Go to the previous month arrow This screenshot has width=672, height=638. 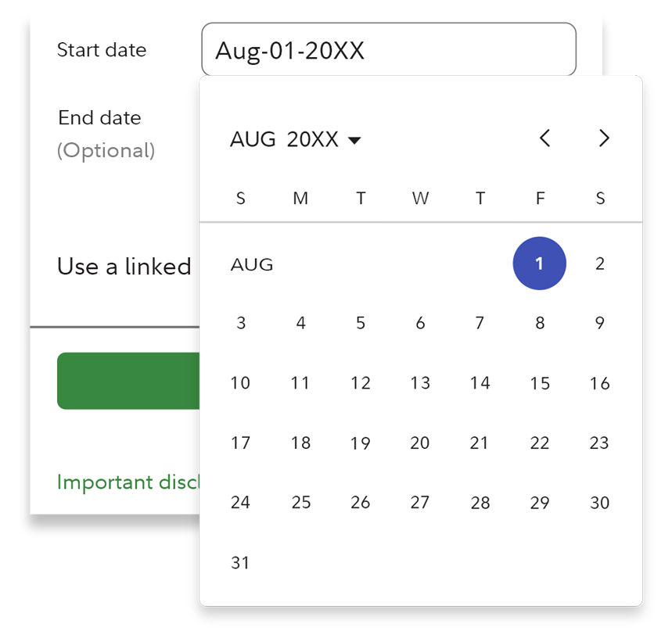(545, 138)
